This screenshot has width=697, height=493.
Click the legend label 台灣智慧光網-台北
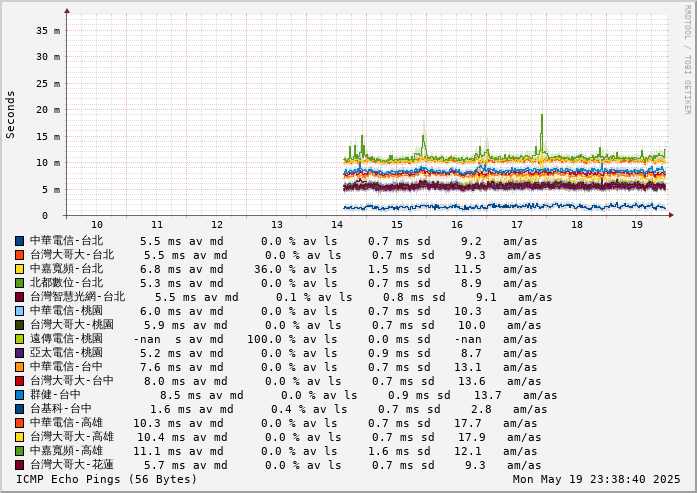tap(78, 297)
